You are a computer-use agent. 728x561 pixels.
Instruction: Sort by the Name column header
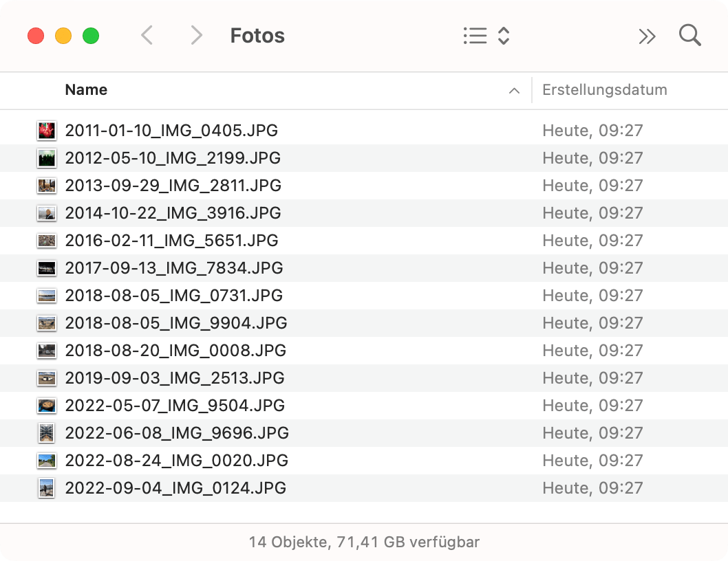coord(86,90)
